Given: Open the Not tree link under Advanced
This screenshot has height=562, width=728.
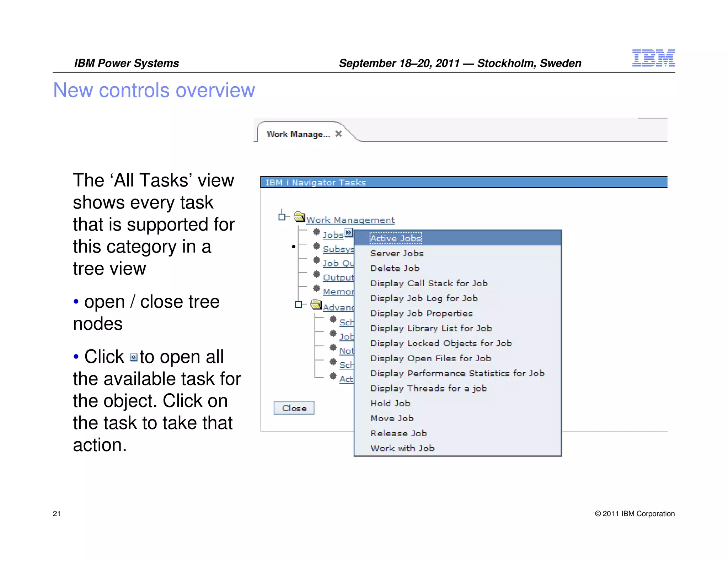Looking at the screenshot, I should tap(347, 351).
